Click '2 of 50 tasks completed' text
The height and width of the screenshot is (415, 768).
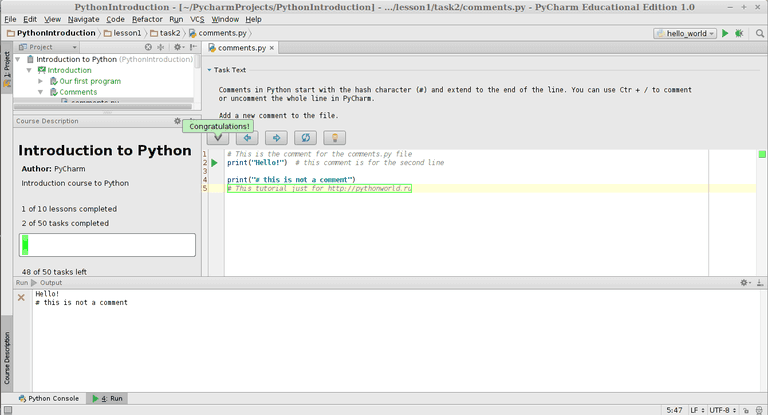click(x=65, y=223)
